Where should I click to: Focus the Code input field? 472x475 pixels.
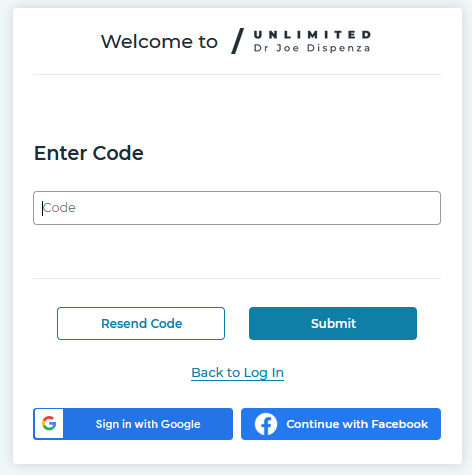point(237,208)
